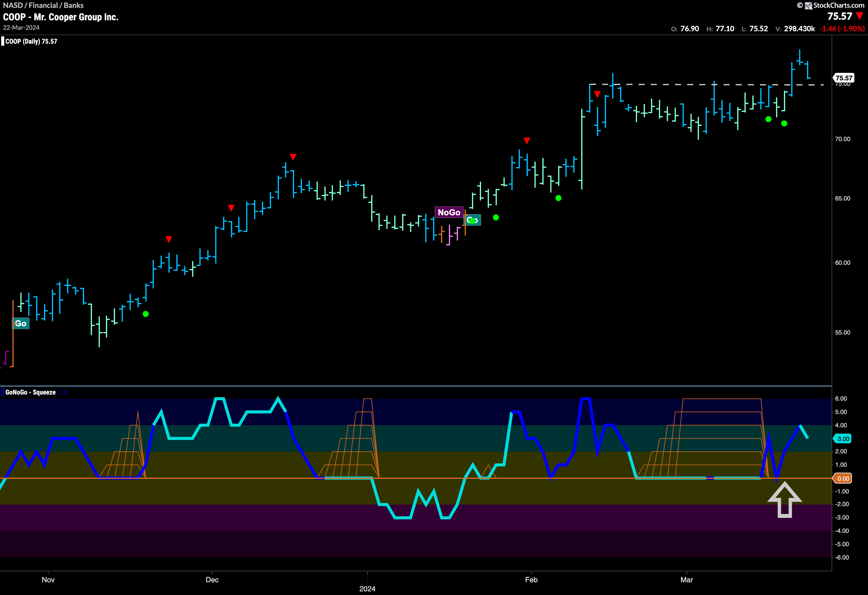Click the 3.00 squeeze value tag

(843, 439)
